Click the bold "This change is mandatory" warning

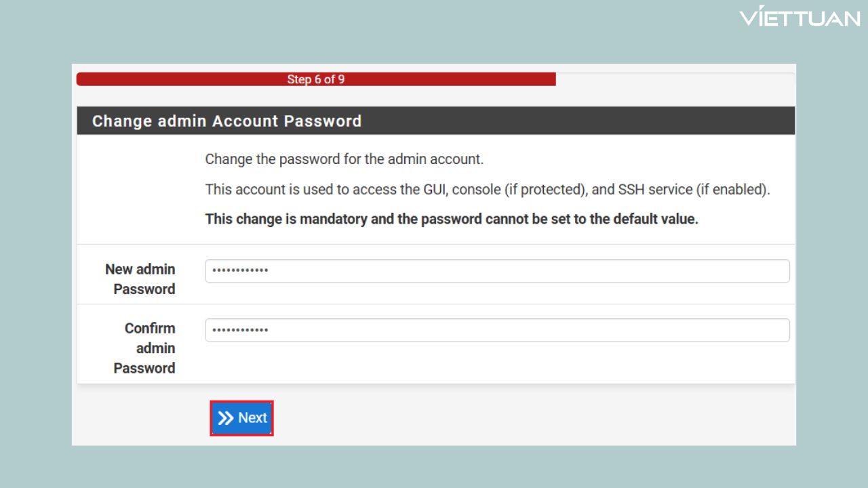tap(452, 219)
